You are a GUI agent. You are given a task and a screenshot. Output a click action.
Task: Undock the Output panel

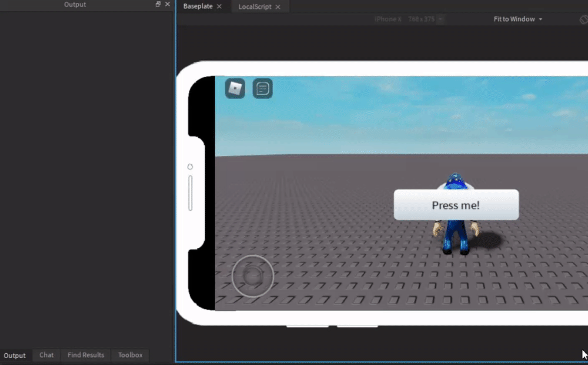(158, 4)
